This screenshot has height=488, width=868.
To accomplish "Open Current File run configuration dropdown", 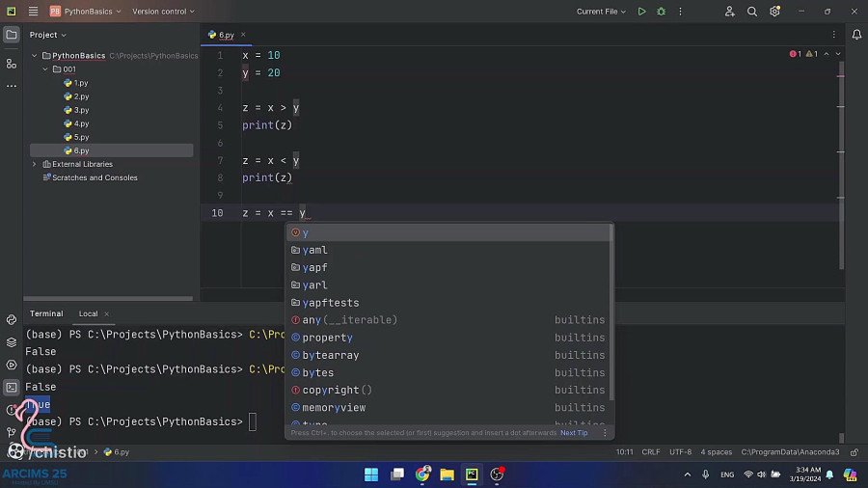I will 601,11.
